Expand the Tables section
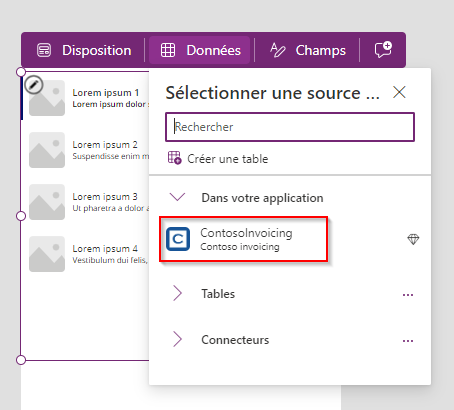Viewport: 454px width, 410px height. pyautogui.click(x=178, y=294)
